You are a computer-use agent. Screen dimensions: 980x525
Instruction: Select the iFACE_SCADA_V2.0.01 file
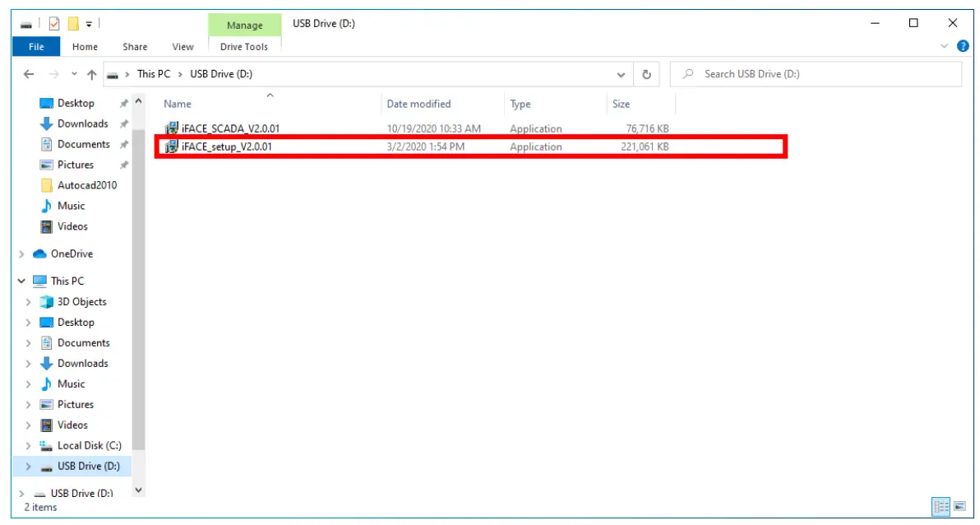[x=230, y=129]
